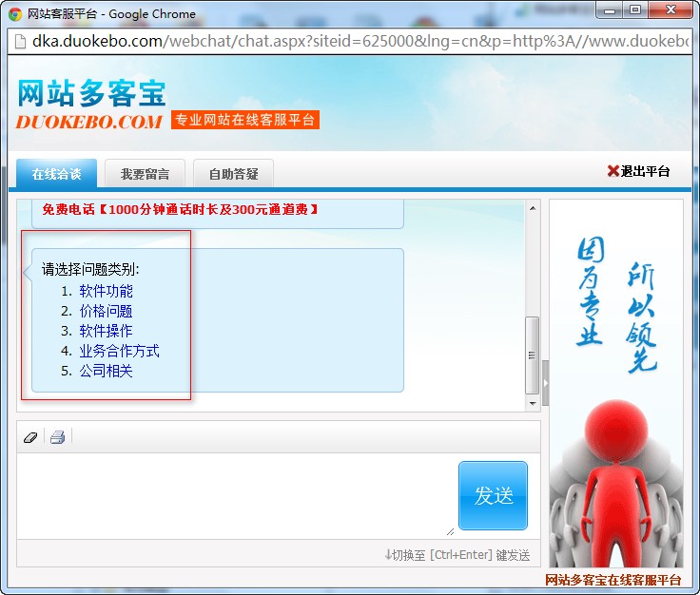This screenshot has width=700, height=595.
Task: Select the 在线洽谈 tab
Action: pos(56,174)
